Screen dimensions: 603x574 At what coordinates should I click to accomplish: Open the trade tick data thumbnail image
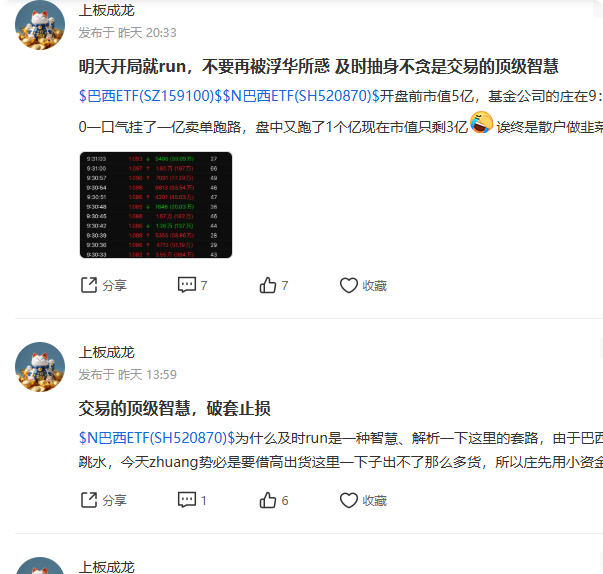(x=156, y=205)
